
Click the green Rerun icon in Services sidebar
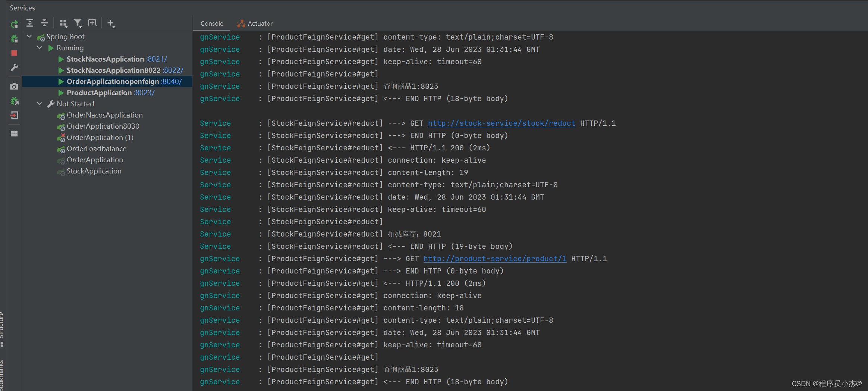[x=14, y=24]
